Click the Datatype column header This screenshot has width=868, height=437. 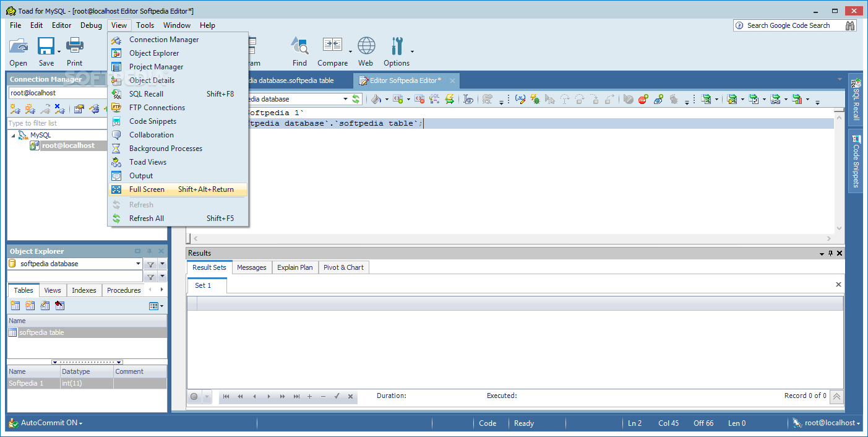coord(87,371)
